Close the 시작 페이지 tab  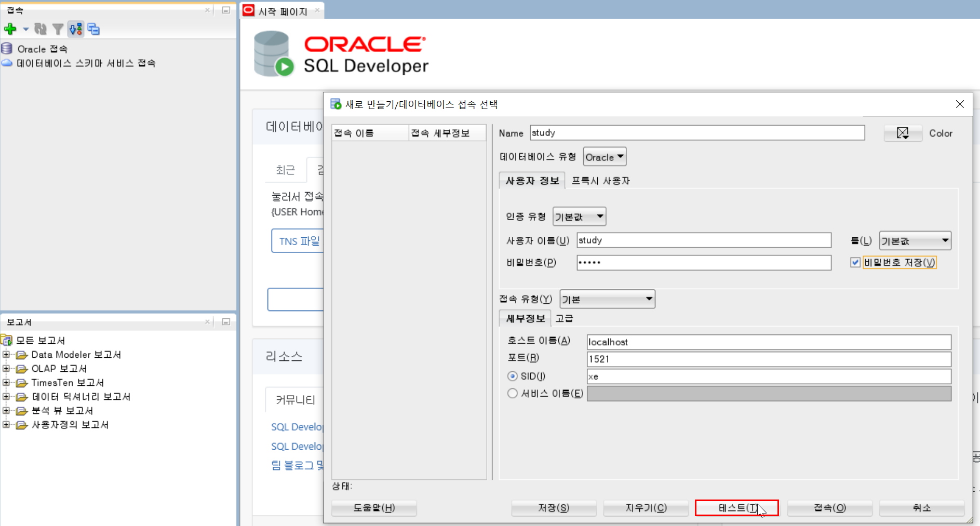pos(317,10)
